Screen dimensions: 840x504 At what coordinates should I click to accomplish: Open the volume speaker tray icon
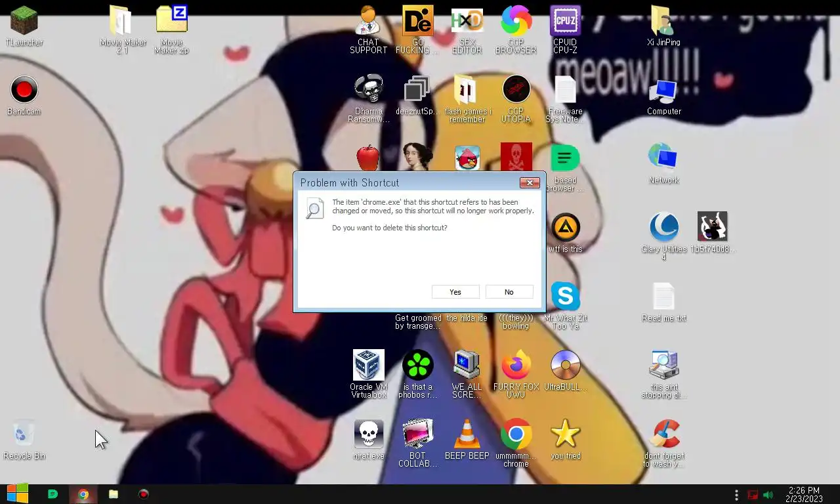pos(768,495)
